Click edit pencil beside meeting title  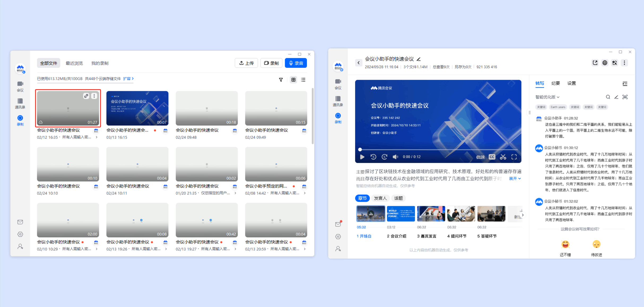pos(419,59)
